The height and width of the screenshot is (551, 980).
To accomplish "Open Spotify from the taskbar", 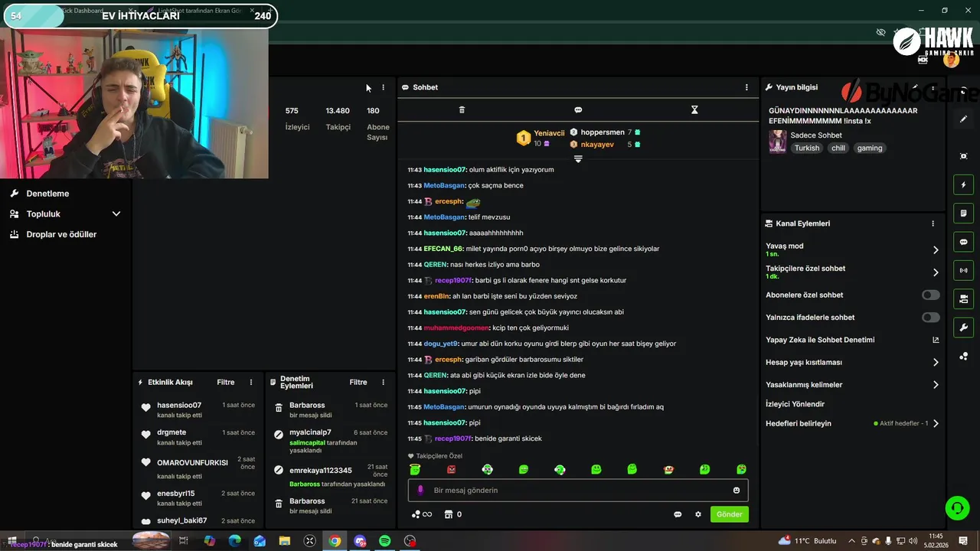I will [384, 541].
